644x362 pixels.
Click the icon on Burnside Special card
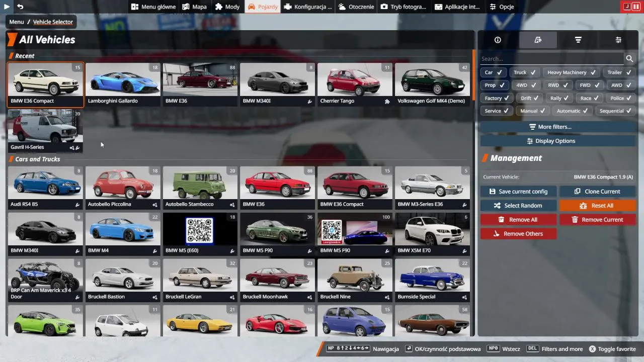click(x=464, y=297)
